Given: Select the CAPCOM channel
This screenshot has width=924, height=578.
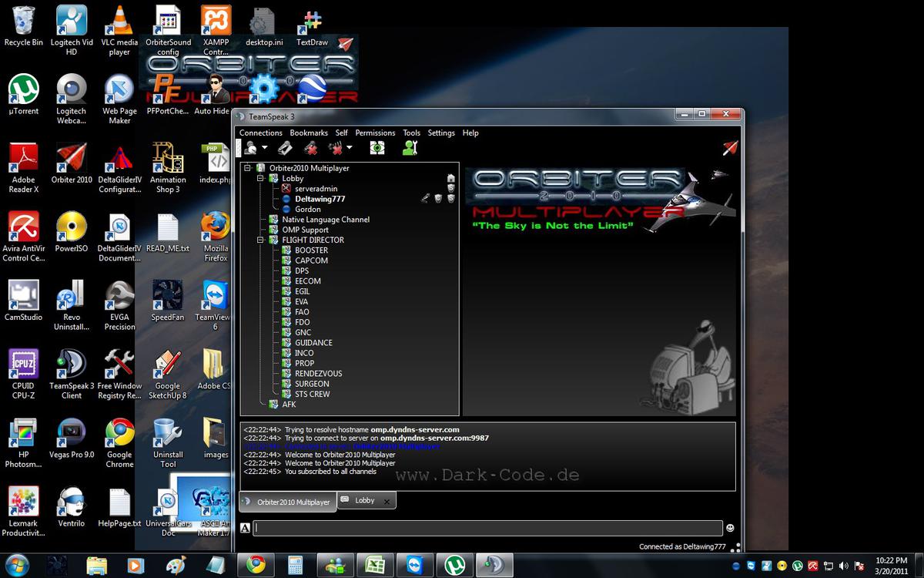Looking at the screenshot, I should click(x=311, y=260).
